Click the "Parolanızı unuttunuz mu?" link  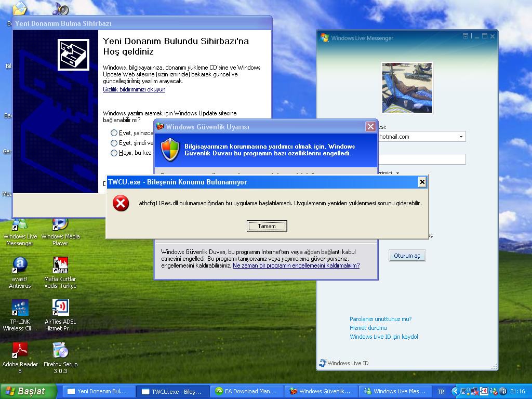point(380,319)
